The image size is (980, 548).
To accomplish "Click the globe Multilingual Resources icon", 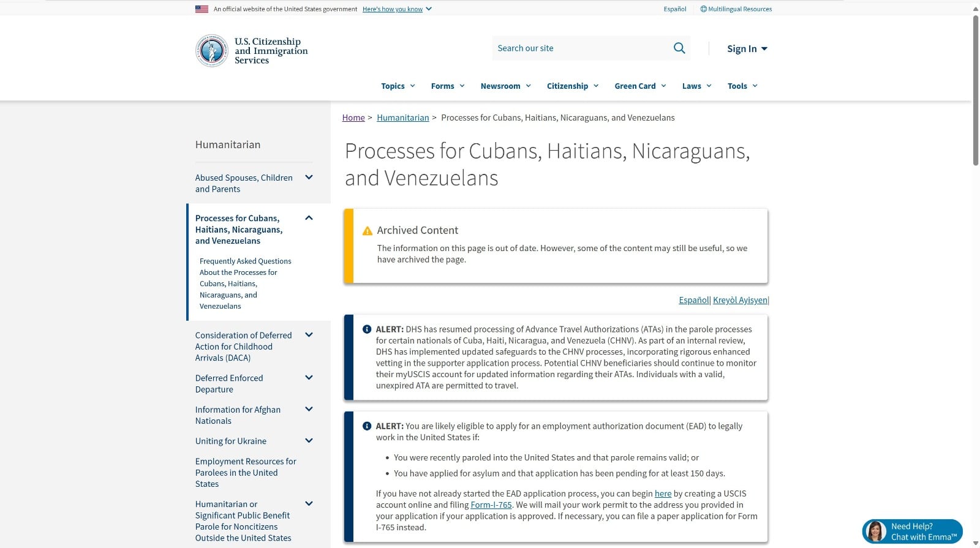I will tap(704, 9).
